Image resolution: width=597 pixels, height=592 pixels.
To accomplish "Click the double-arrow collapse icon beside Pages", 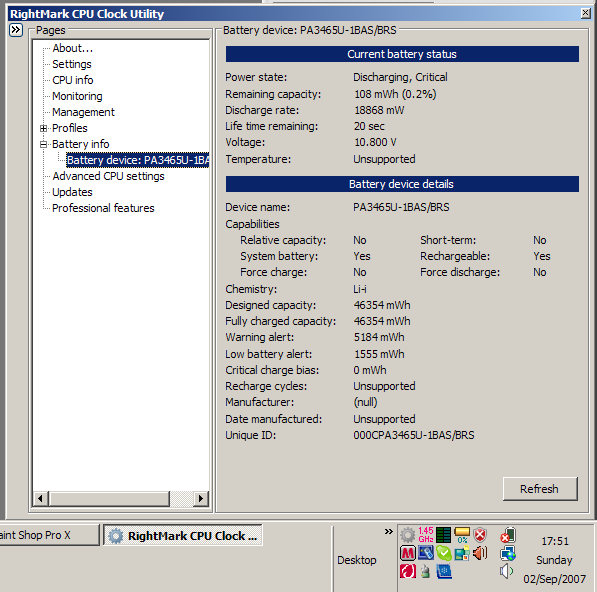I will tap(16, 30).
